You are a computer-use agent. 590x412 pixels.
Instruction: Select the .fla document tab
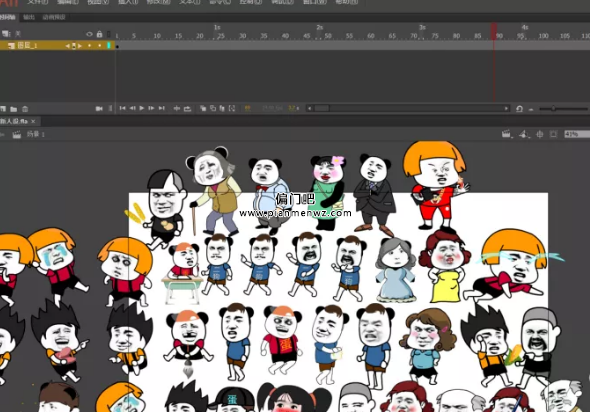14,121
